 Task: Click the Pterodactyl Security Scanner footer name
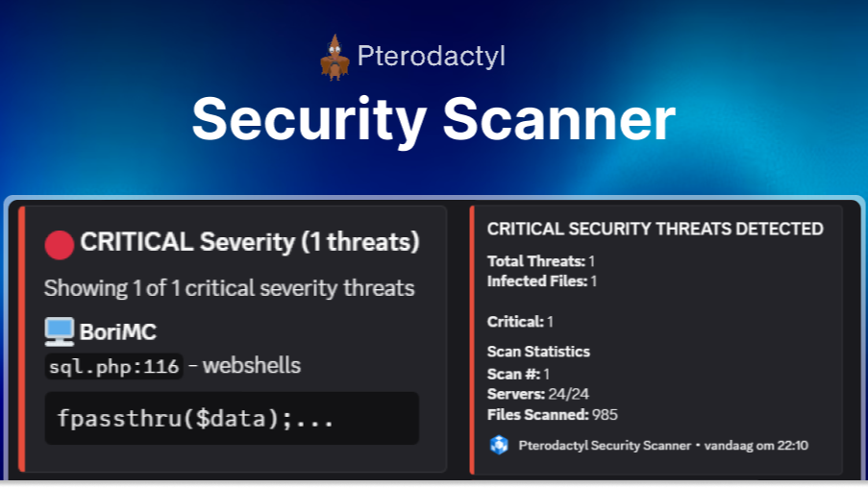click(605, 445)
